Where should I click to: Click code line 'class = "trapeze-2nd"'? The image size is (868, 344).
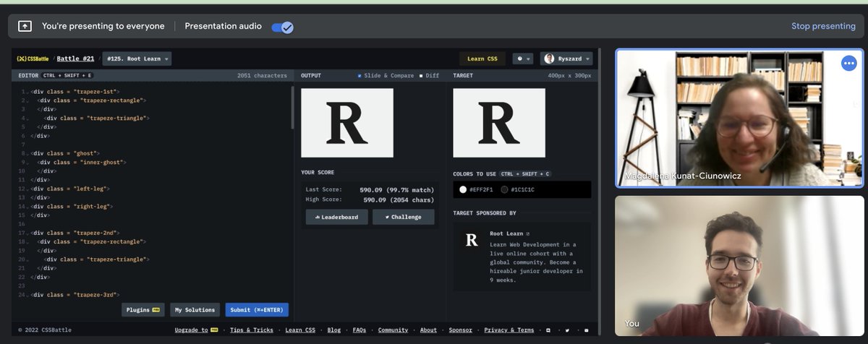point(75,233)
